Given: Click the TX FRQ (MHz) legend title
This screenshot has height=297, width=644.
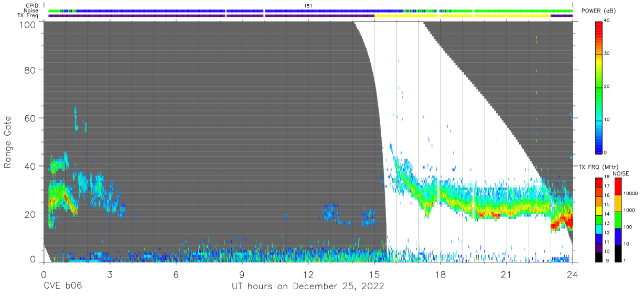Looking at the screenshot, I should tap(599, 167).
